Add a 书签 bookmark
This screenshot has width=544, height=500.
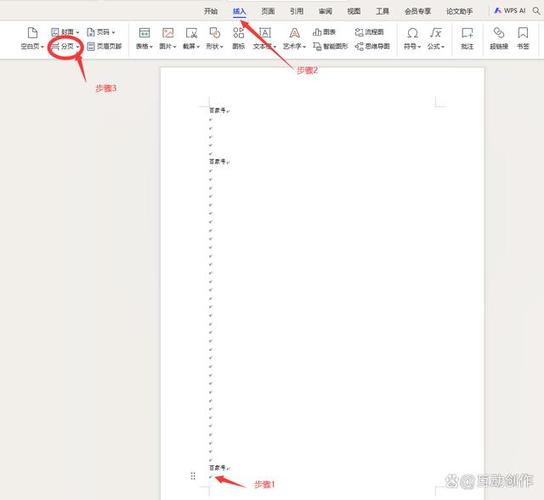point(523,38)
